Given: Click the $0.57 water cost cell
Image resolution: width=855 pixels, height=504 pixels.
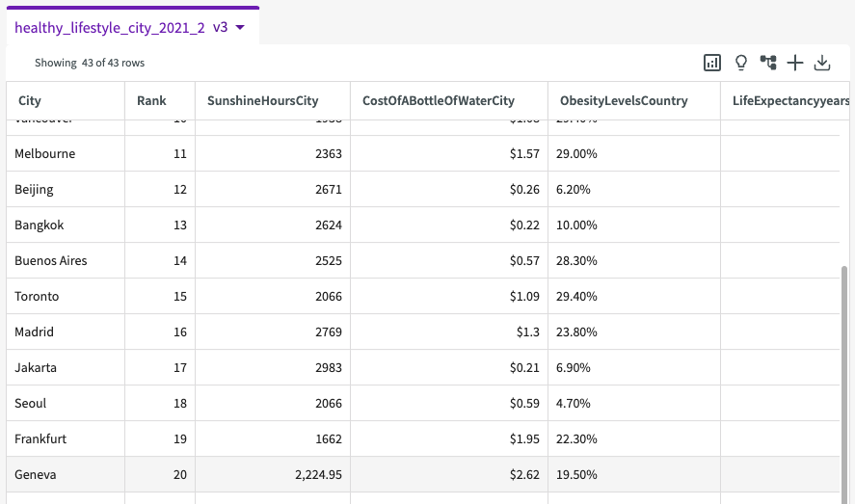Looking at the screenshot, I should [x=449, y=260].
